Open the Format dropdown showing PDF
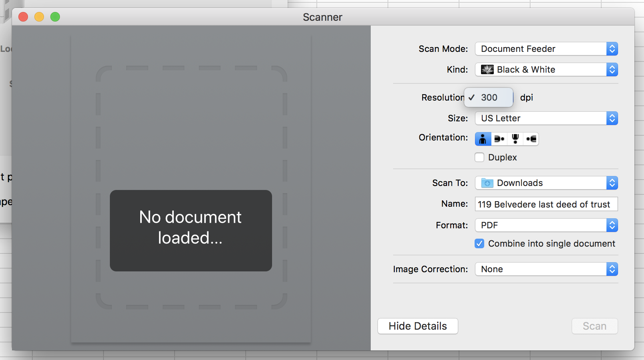 pyautogui.click(x=546, y=225)
